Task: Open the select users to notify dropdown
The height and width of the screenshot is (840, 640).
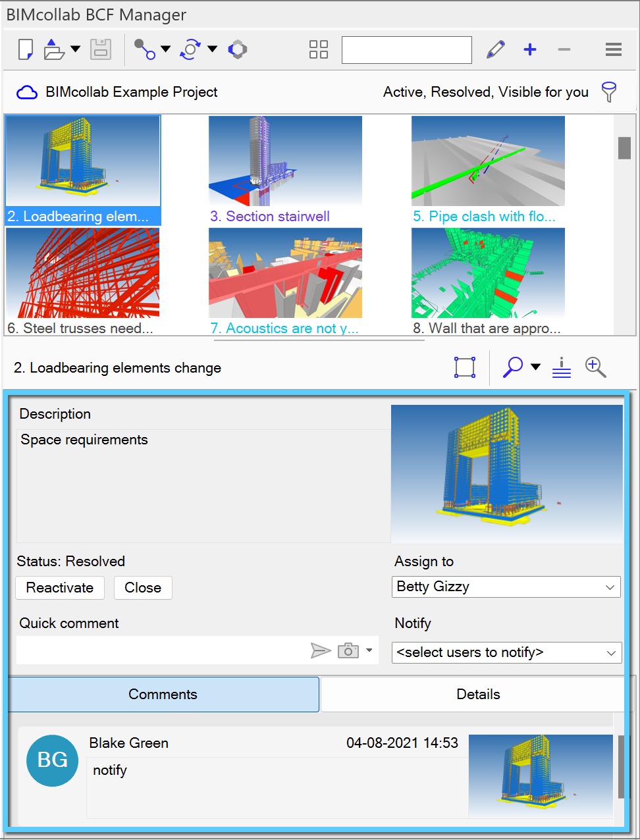Action: click(506, 652)
